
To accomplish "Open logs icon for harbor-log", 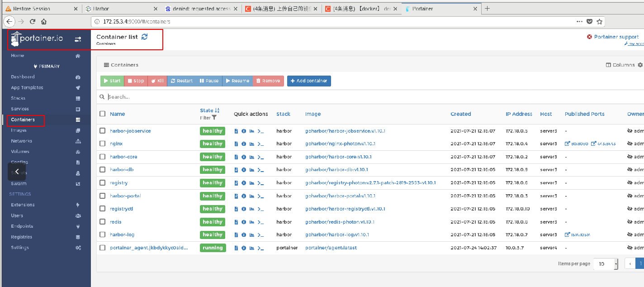I will [x=236, y=235].
